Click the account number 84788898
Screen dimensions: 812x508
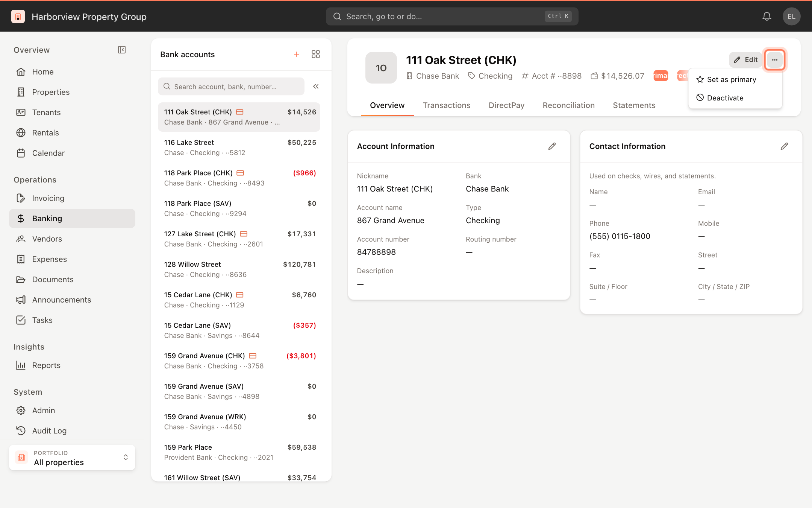pyautogui.click(x=376, y=252)
